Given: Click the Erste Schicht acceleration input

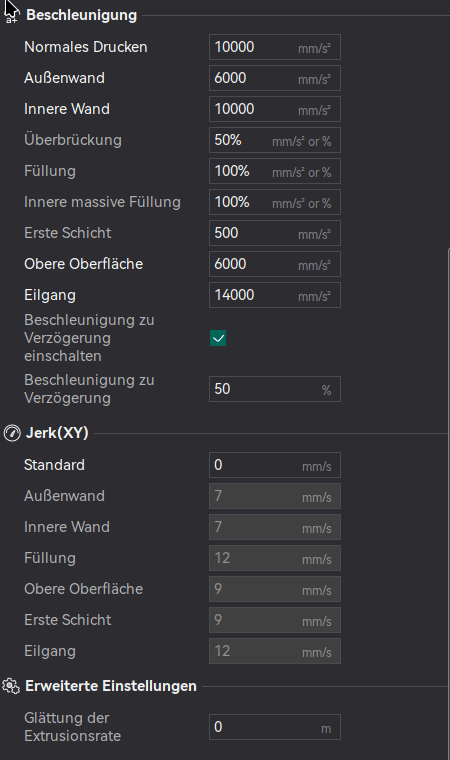Looking at the screenshot, I should pyautogui.click(x=275, y=233).
